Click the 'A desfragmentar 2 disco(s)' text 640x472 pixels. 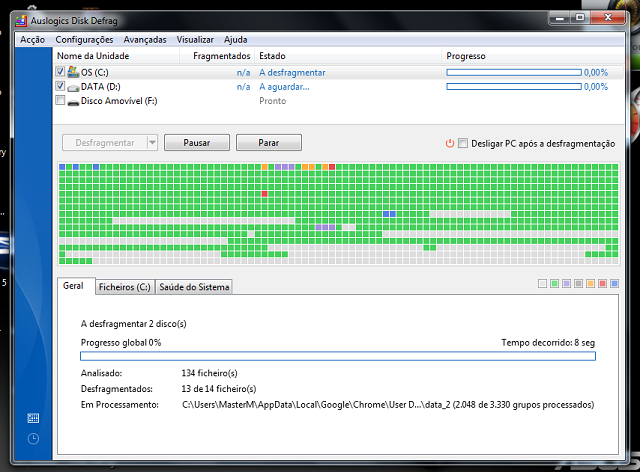pos(133,324)
